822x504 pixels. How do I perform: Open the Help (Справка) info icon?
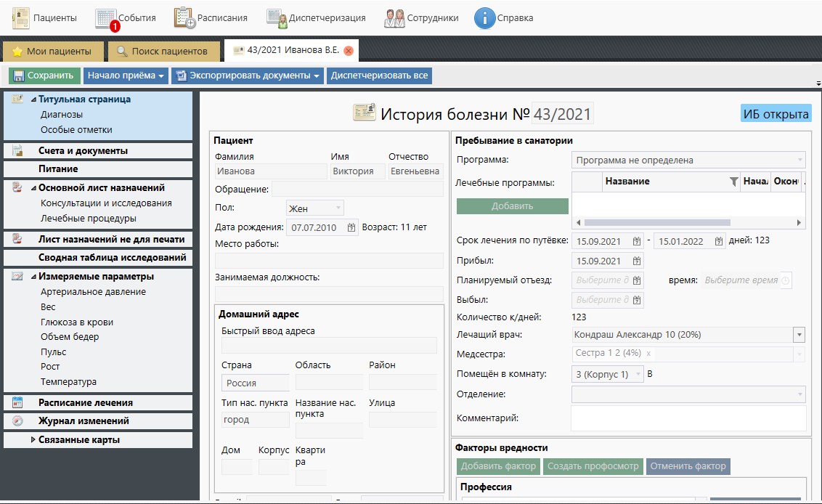click(x=484, y=17)
